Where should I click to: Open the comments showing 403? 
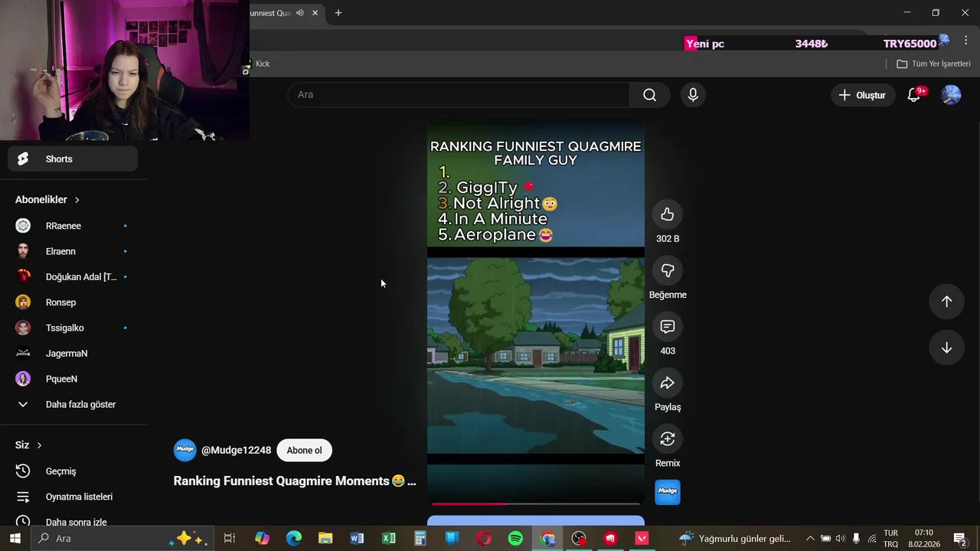tap(668, 327)
